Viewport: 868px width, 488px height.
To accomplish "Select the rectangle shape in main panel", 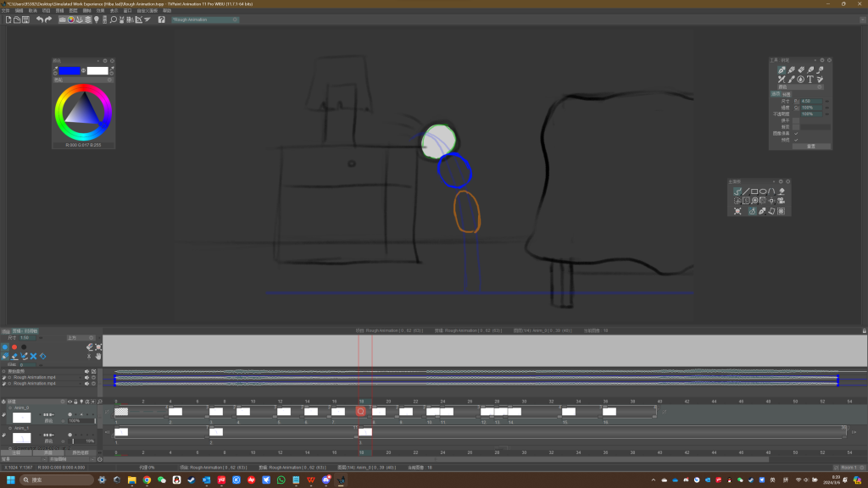I will coord(754,191).
